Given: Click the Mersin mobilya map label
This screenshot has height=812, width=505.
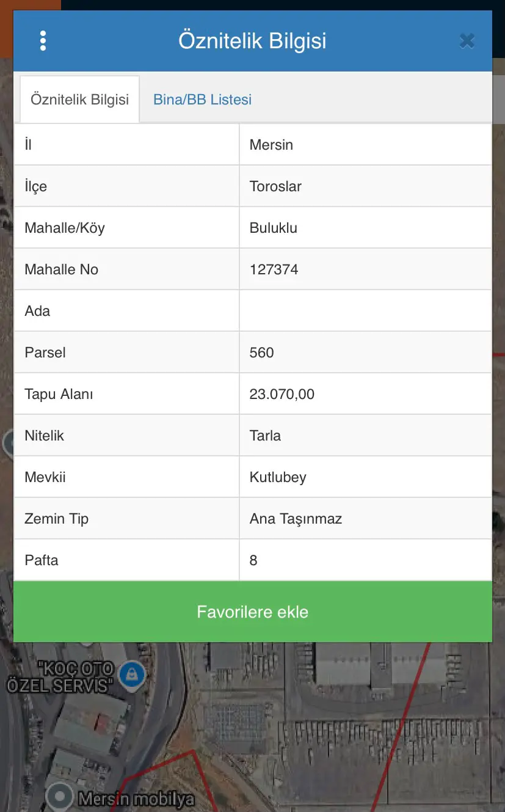Looking at the screenshot, I should [x=137, y=799].
